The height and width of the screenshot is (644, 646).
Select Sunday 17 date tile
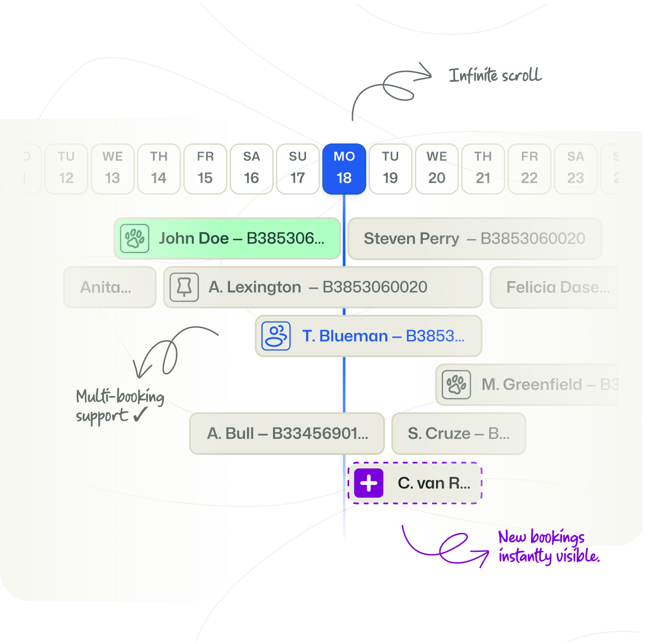(298, 169)
